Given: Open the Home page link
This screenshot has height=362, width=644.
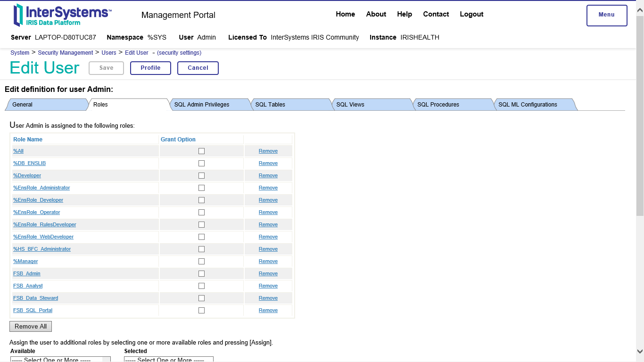Looking at the screenshot, I should pyautogui.click(x=345, y=14).
